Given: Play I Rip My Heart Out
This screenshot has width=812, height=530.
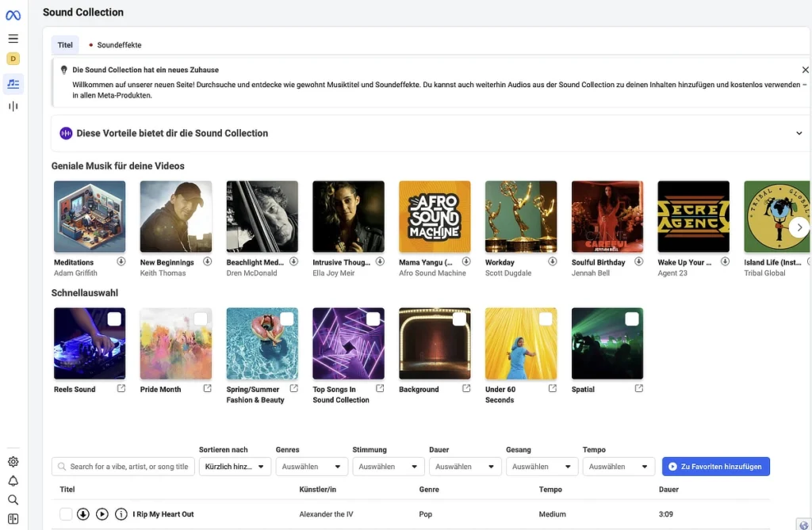Looking at the screenshot, I should [102, 514].
